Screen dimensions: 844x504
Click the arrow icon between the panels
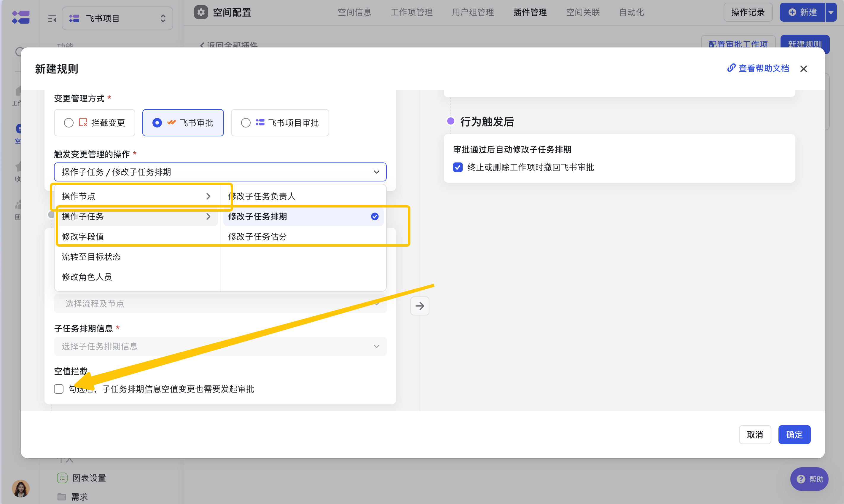(420, 306)
